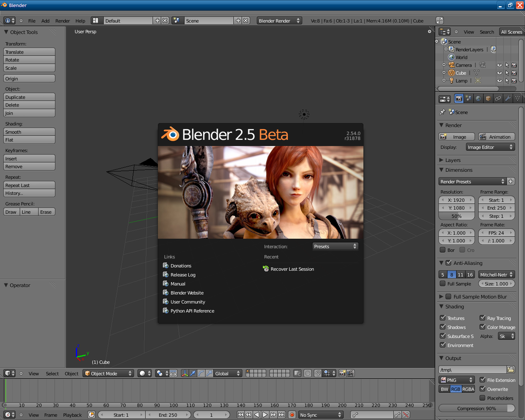Adjust the Compression 90% slider
The width and height of the screenshot is (525, 420).
coord(477,408)
